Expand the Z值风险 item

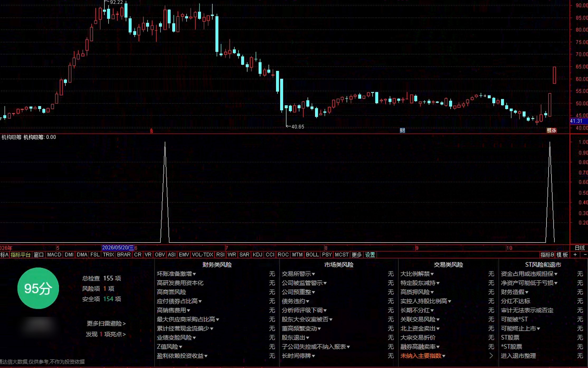[x=169, y=347]
